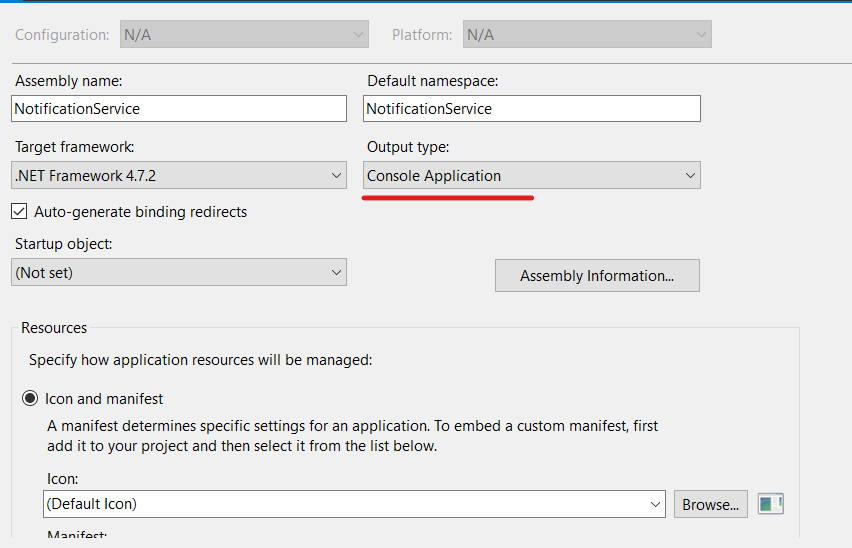Click the Startup object chevron arrow

[336, 272]
